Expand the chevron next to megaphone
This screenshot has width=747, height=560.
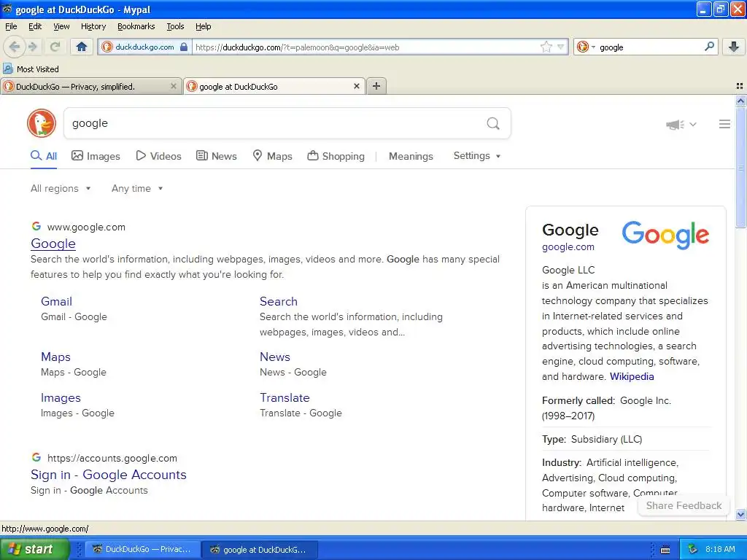(x=693, y=124)
